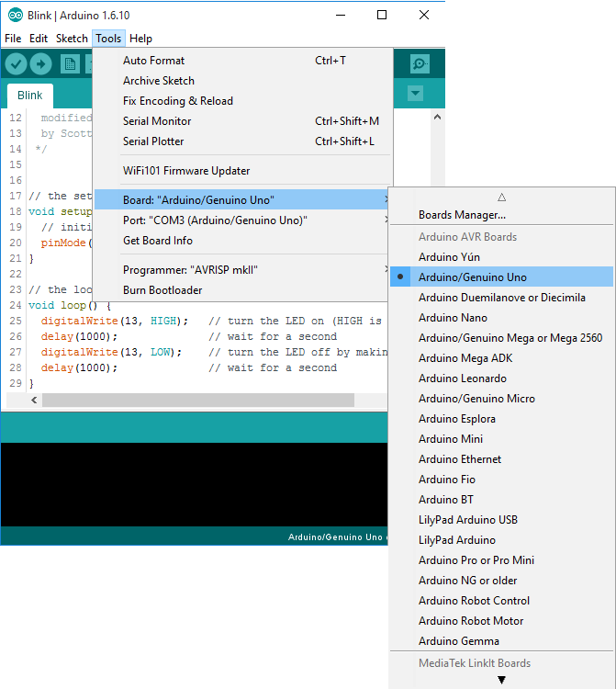Click Get Board Info
The width and height of the screenshot is (616, 689).
click(241, 241)
